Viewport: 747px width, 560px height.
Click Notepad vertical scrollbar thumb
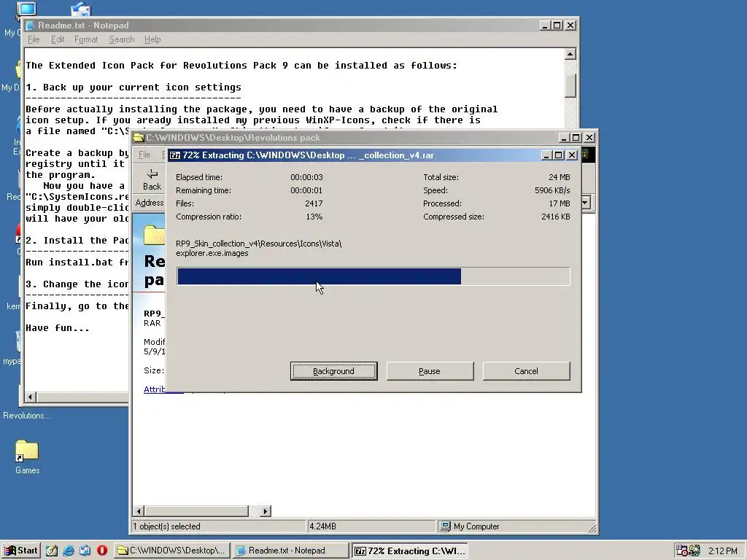[x=570, y=86]
